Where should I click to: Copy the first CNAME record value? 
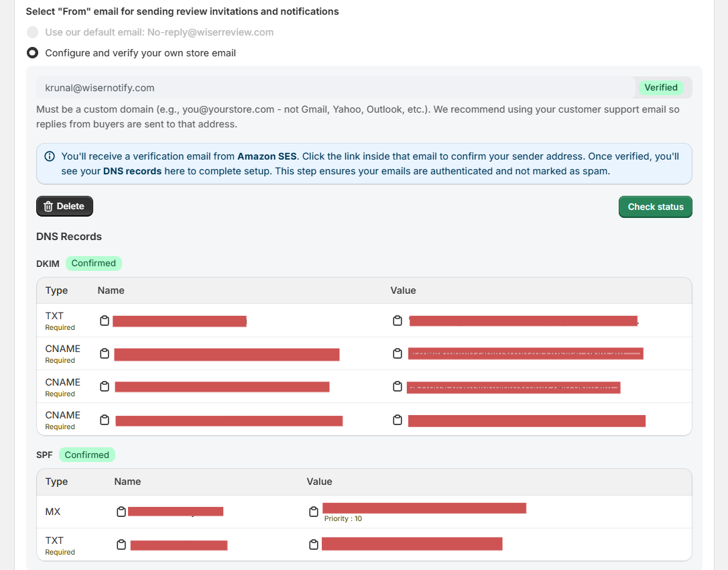click(398, 353)
